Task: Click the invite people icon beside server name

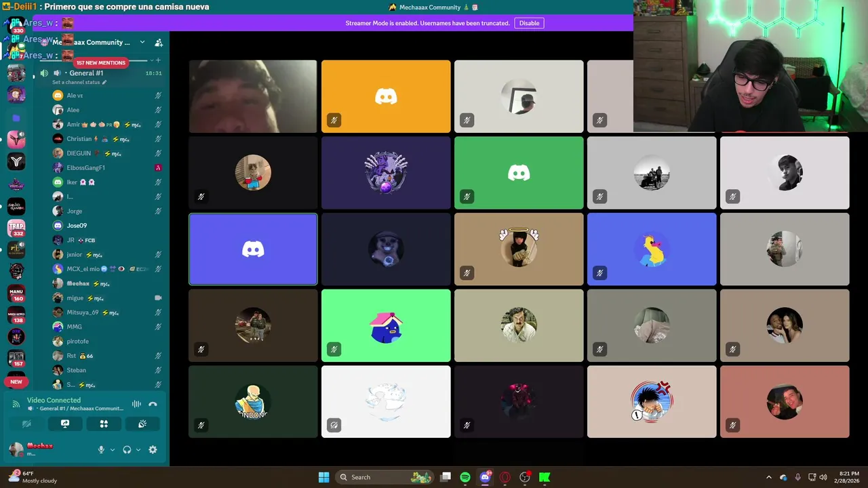Action: pyautogui.click(x=159, y=42)
